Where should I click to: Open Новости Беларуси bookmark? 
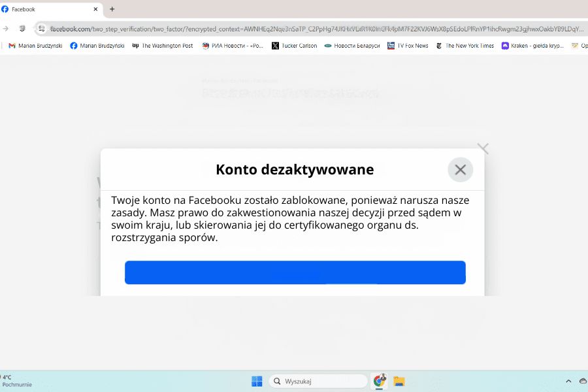click(x=352, y=46)
